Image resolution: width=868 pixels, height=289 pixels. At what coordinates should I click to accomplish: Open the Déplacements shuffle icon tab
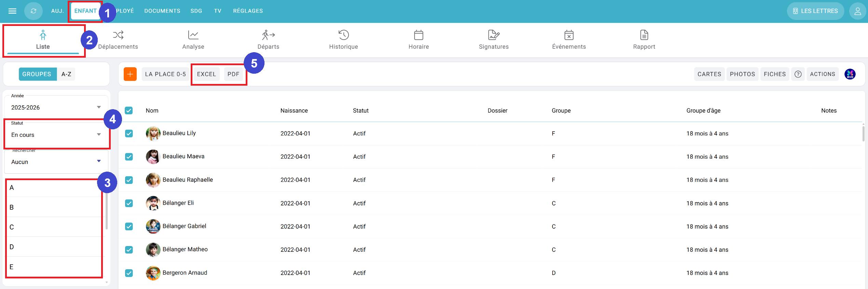coord(118,35)
